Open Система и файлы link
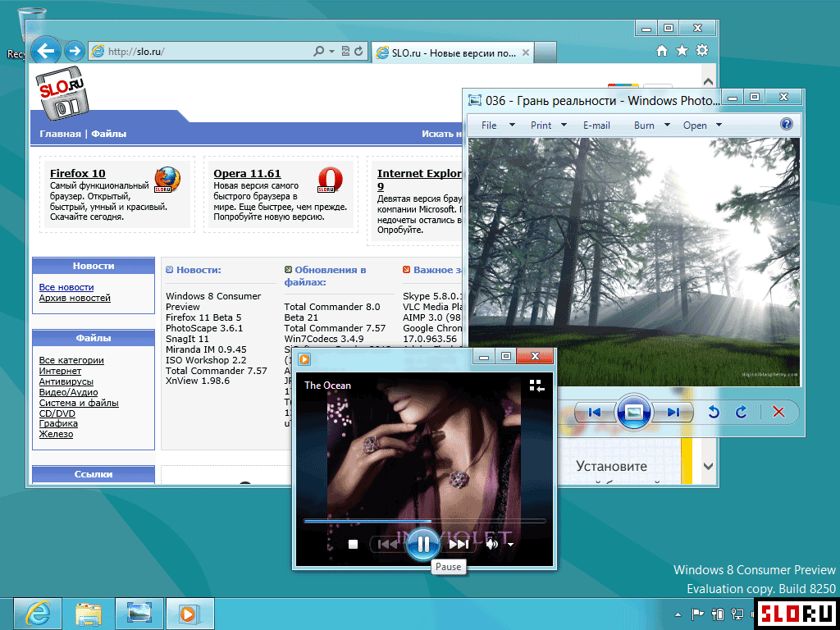The height and width of the screenshot is (630, 840). click(x=79, y=403)
